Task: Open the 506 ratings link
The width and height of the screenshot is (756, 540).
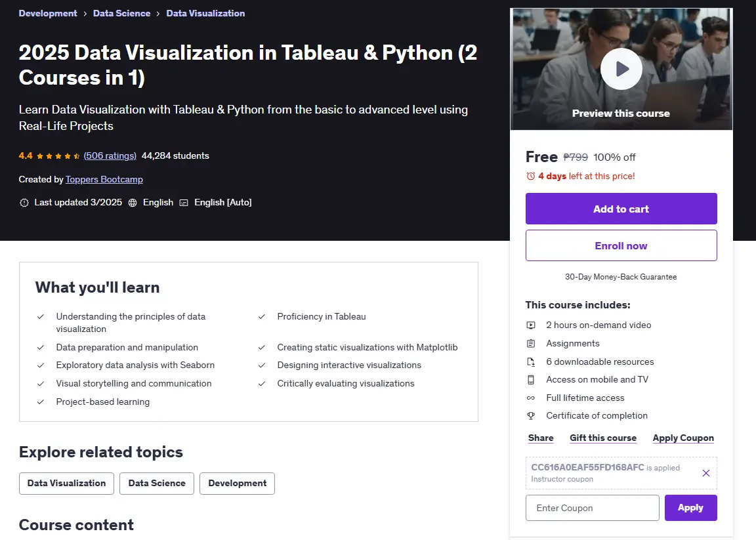Action: click(x=110, y=156)
